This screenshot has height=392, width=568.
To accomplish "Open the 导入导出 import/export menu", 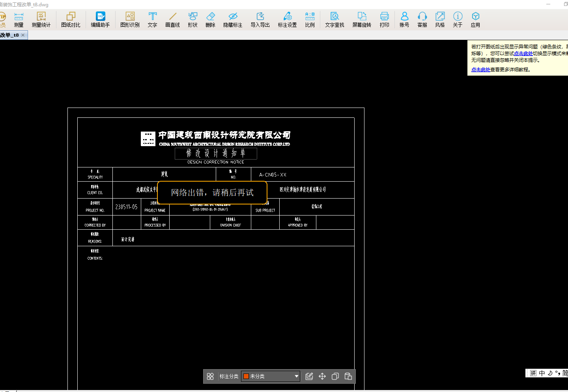I will pyautogui.click(x=260, y=19).
